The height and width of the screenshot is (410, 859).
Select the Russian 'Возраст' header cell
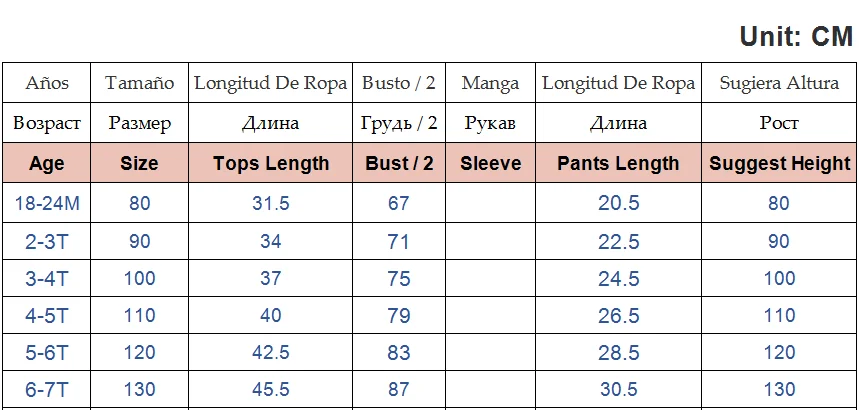point(47,124)
